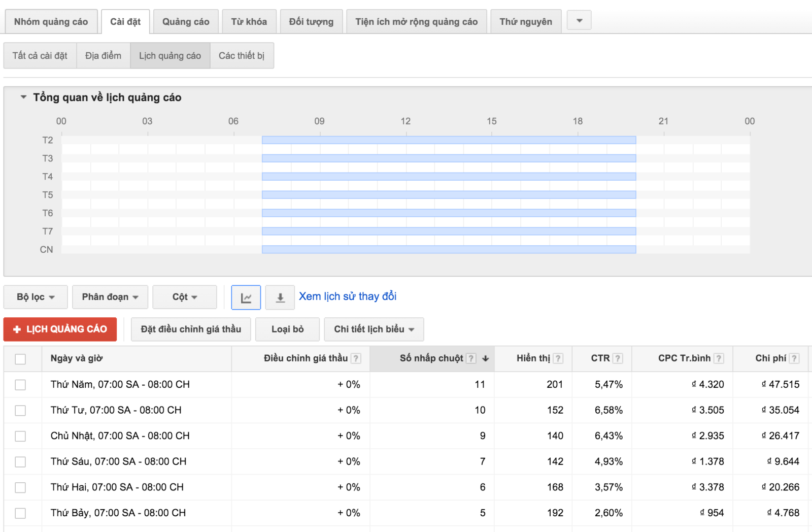Screen dimensions: 812x532
Task: Open help for Hiển thị column
Action: [557, 358]
